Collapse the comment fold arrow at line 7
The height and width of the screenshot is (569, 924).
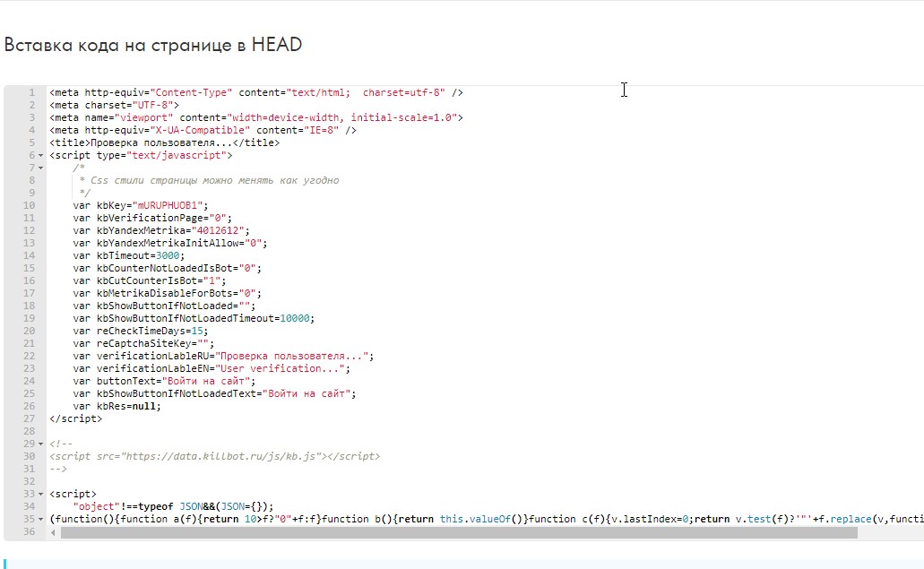40,168
